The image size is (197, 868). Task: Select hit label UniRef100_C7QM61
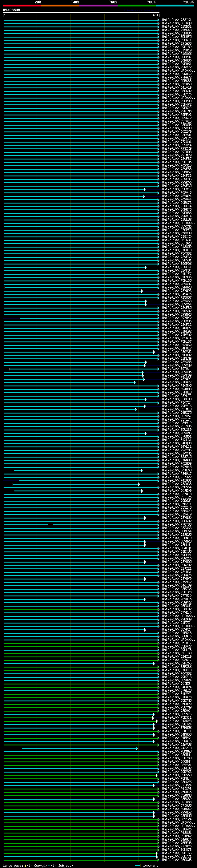click(176, 436)
